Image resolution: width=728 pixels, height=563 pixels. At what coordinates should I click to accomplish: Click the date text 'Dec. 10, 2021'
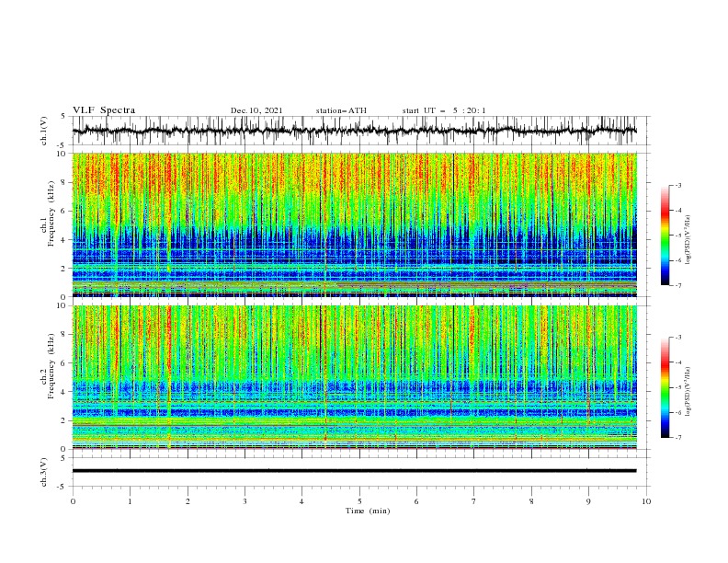click(256, 110)
